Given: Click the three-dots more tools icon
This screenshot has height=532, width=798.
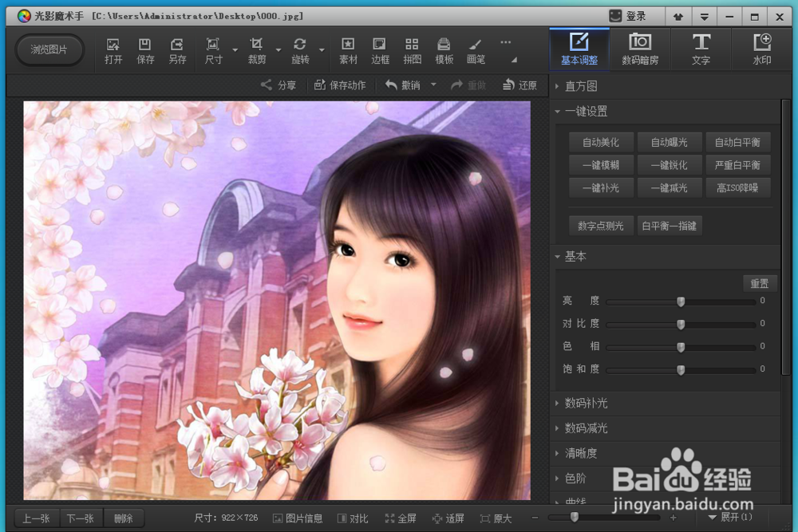Looking at the screenshot, I should pyautogui.click(x=505, y=42).
